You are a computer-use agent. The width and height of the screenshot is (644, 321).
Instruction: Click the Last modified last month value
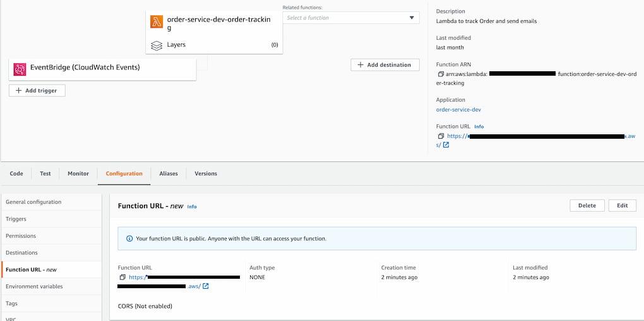click(x=450, y=47)
